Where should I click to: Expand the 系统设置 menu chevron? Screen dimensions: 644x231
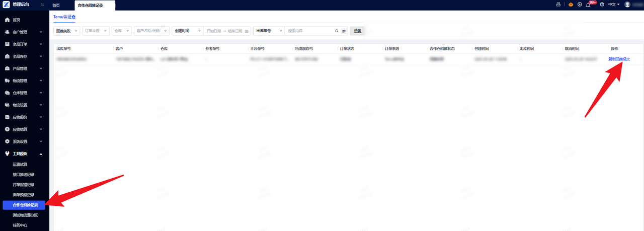click(x=41, y=141)
